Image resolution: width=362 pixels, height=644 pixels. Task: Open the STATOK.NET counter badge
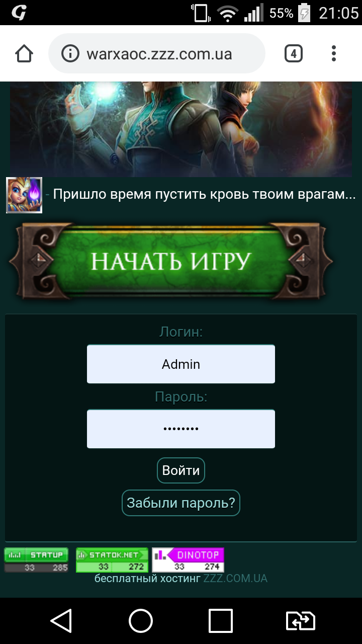[x=112, y=560]
